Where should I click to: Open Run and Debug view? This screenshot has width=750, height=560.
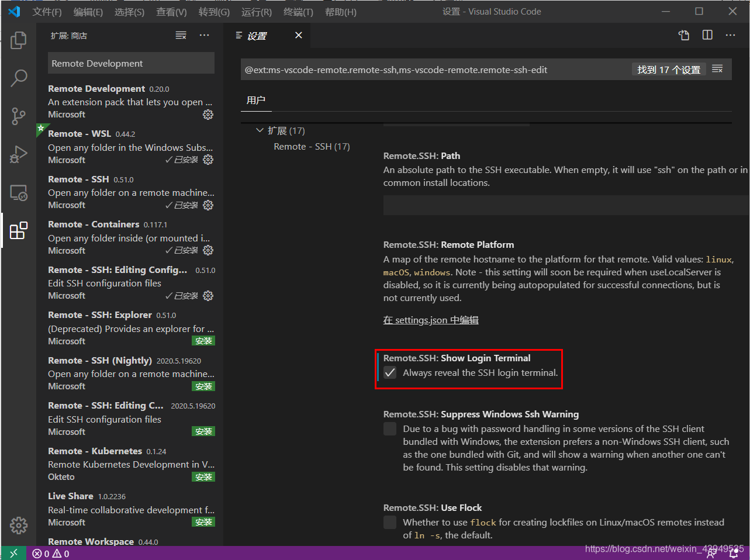tap(19, 154)
